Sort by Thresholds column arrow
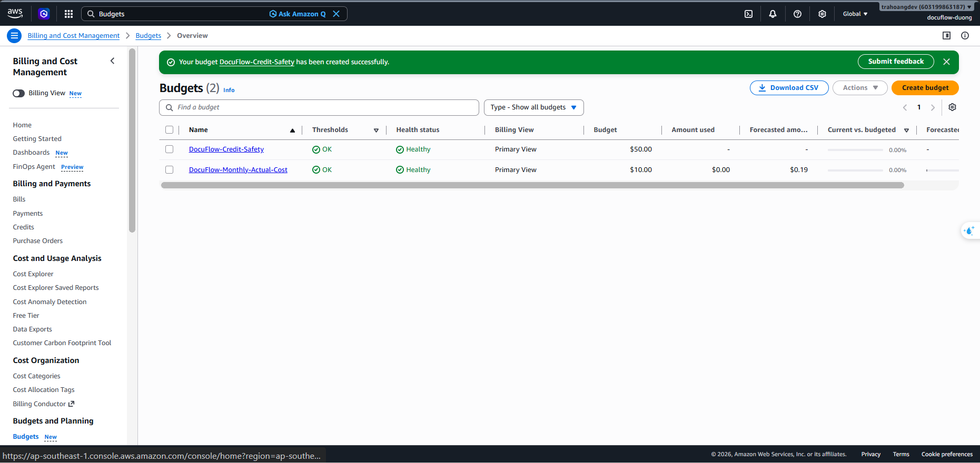The image size is (980, 463). coord(376,130)
